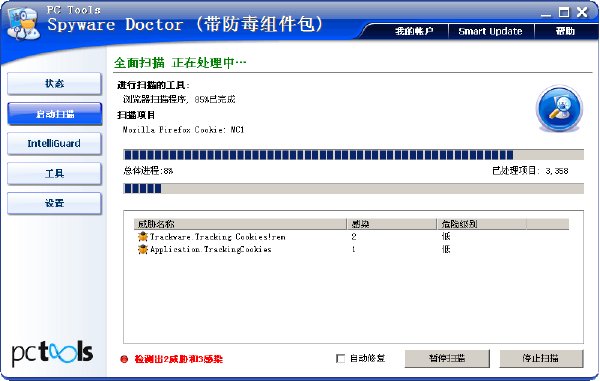
Task: Click infection count 2 for Trackware
Action: tap(354, 237)
